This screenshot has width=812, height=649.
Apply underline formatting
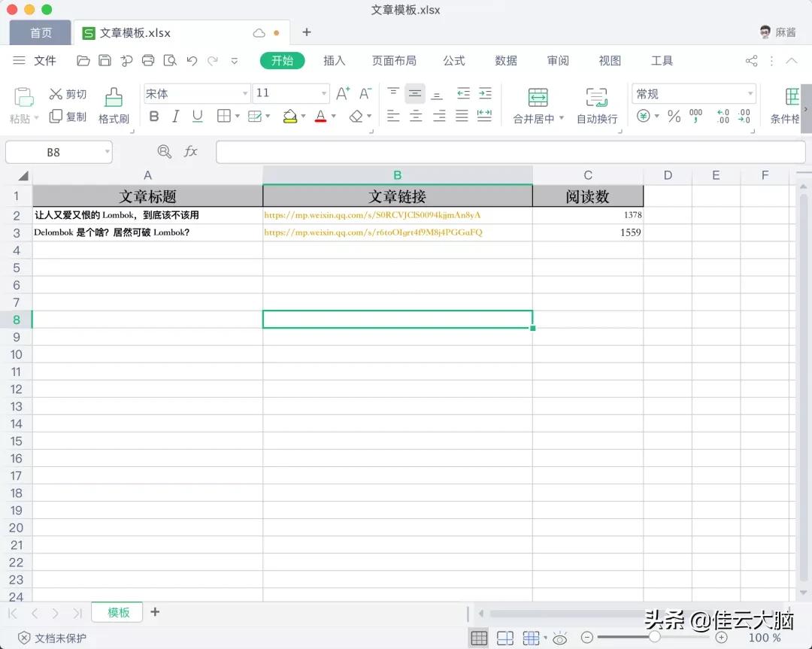[x=196, y=117]
